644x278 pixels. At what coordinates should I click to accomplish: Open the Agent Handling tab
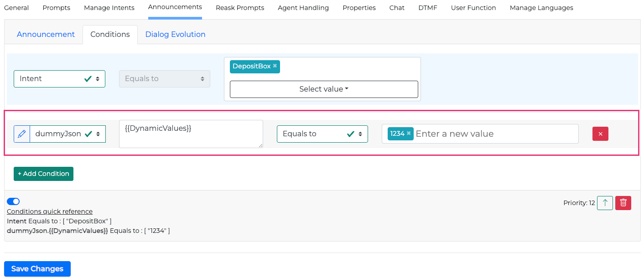303,8
